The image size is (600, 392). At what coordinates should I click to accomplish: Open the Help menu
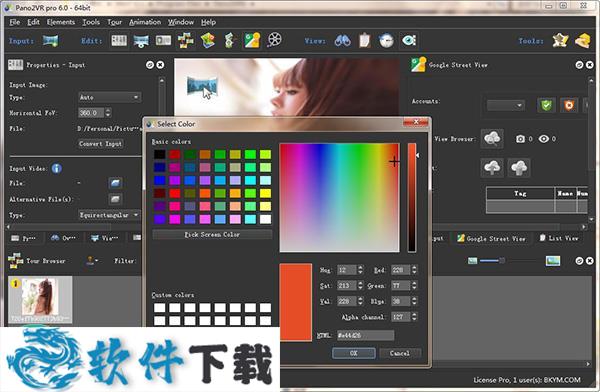pyautogui.click(x=209, y=22)
